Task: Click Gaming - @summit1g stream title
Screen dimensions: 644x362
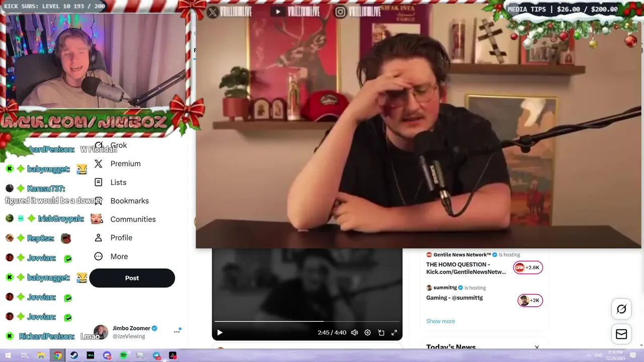Action: (454, 298)
